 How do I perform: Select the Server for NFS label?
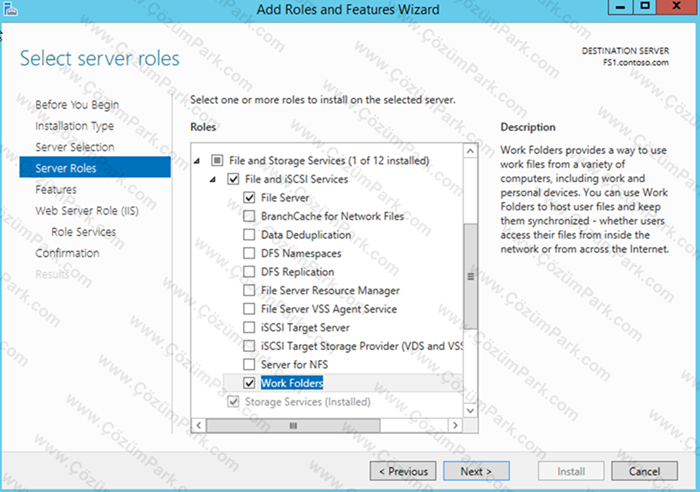[294, 364]
